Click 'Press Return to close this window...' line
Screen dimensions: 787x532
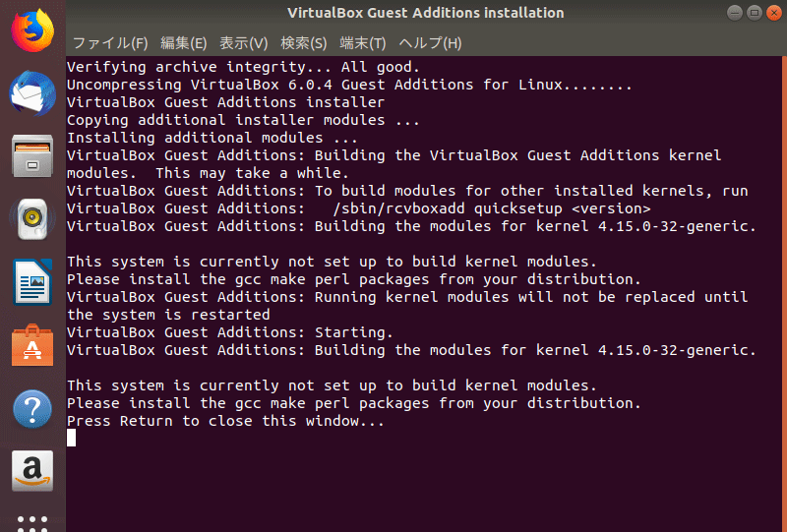[226, 421]
